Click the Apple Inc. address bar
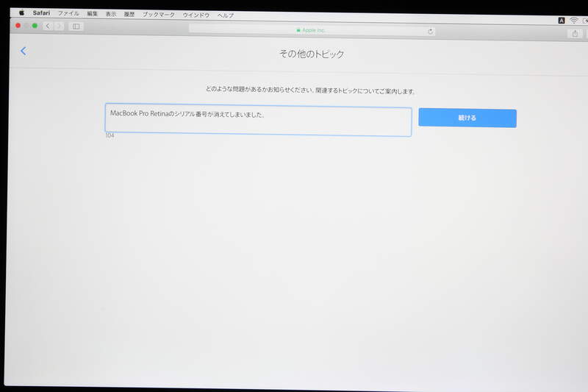The height and width of the screenshot is (392, 588). pyautogui.click(x=312, y=30)
